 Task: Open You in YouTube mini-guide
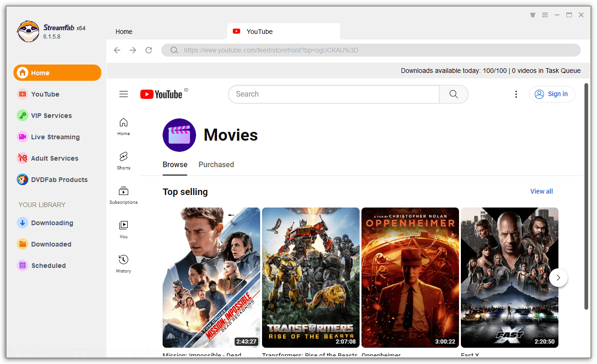click(x=124, y=230)
